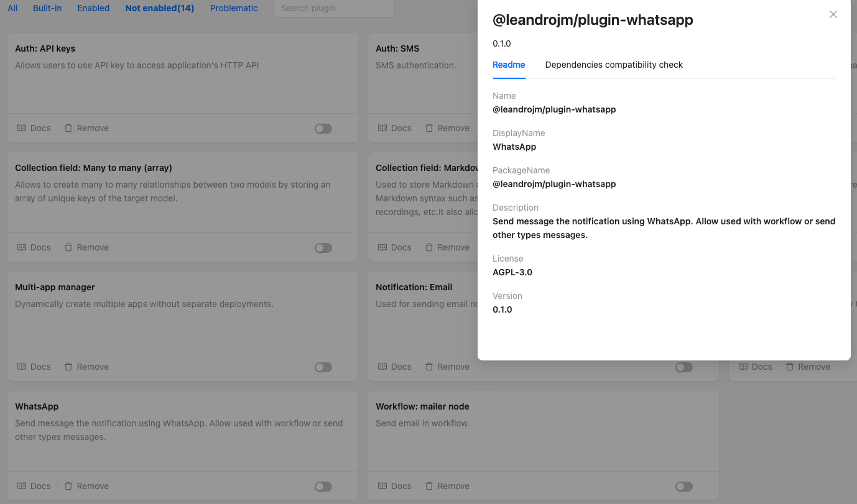The height and width of the screenshot is (504, 857).
Task: Enable the Many to many (array) plugin switch
Action: [x=323, y=248]
